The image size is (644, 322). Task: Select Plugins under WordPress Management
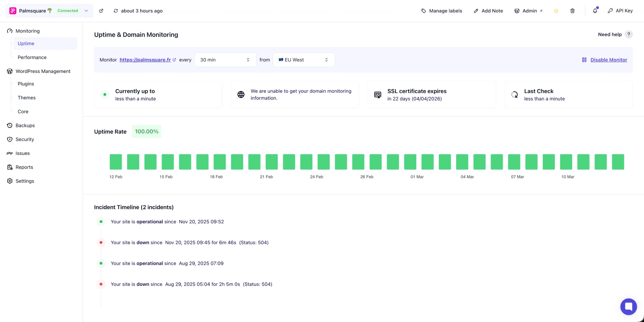pyautogui.click(x=26, y=84)
